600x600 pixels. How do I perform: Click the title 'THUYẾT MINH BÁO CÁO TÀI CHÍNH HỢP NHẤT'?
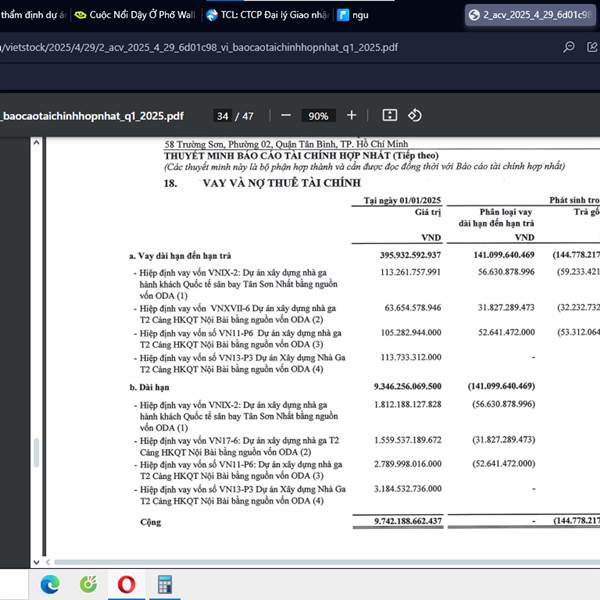(277, 156)
